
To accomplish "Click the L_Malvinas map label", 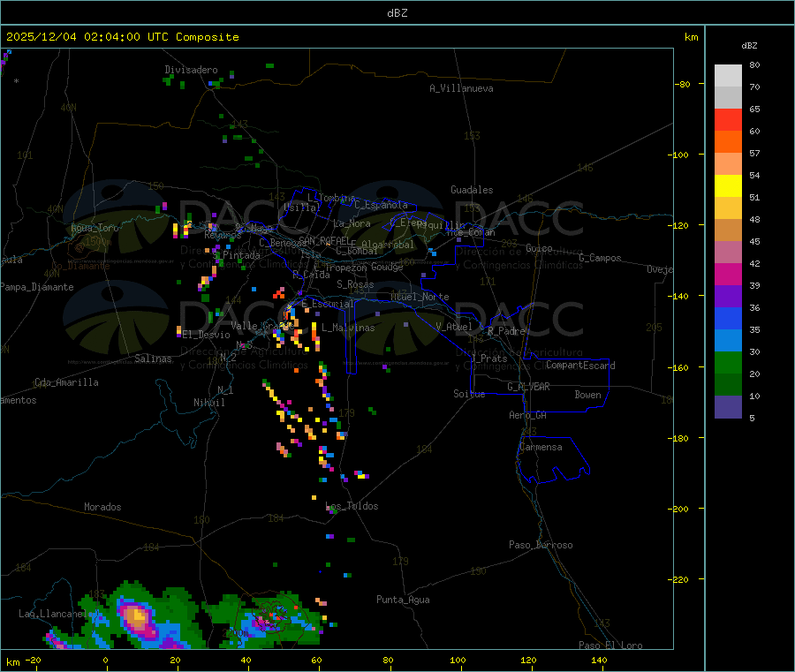I will pyautogui.click(x=348, y=328).
